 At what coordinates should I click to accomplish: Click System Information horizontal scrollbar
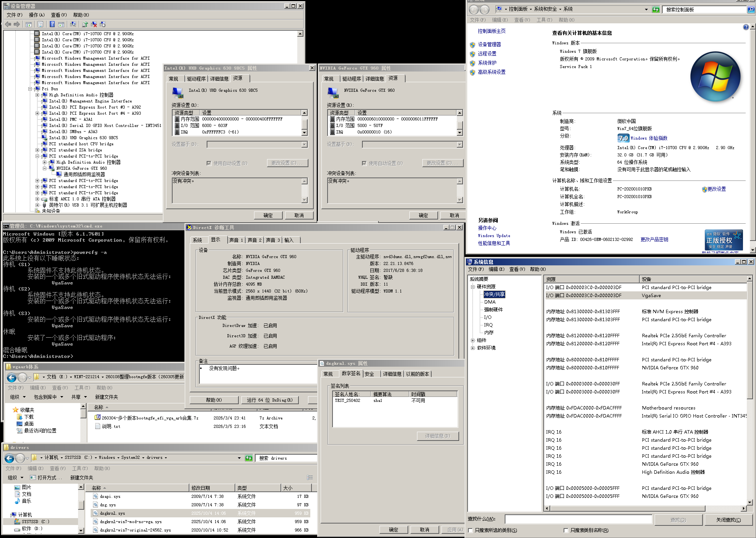click(x=627, y=508)
